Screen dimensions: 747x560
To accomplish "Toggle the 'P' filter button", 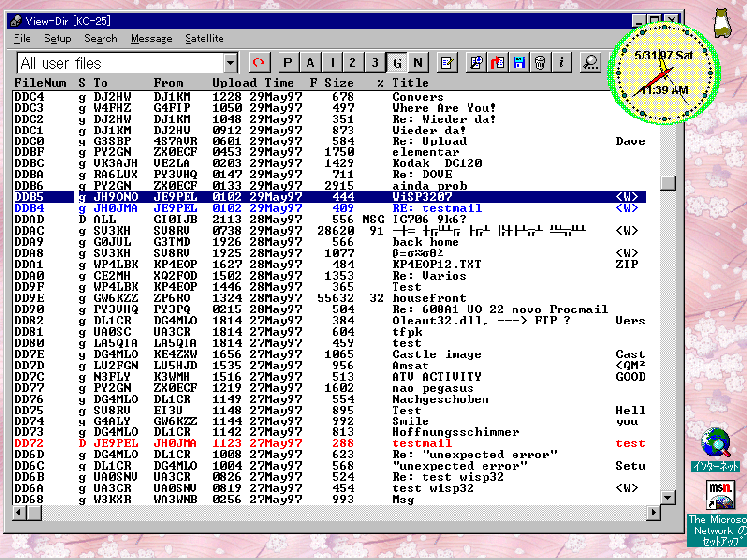I will (288, 63).
